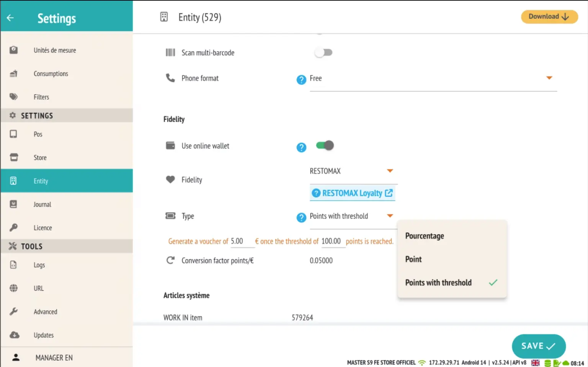
Task: Open the Store settings page
Action: click(67, 157)
